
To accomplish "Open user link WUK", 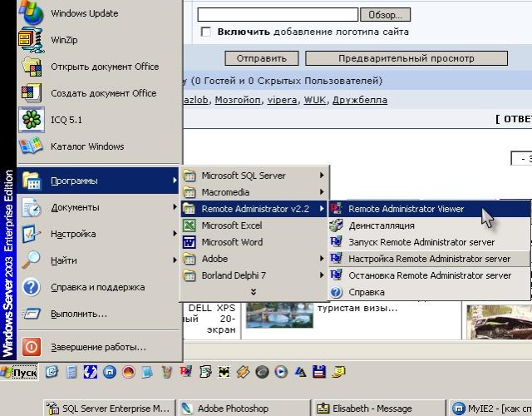I will 314,100.
